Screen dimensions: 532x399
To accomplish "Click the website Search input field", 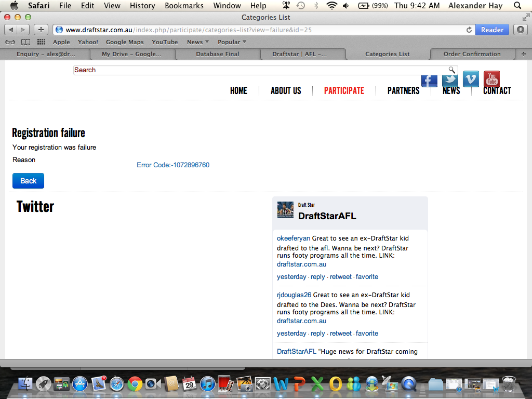I will (260, 70).
